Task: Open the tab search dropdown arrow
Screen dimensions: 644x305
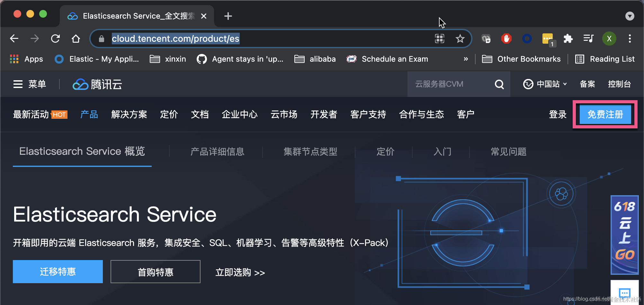Action: pos(630,16)
